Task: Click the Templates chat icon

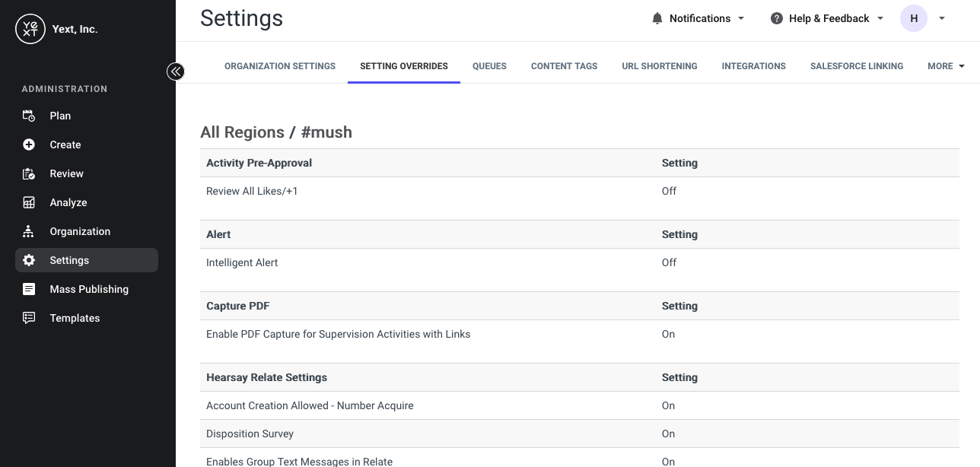Action: [x=29, y=318]
